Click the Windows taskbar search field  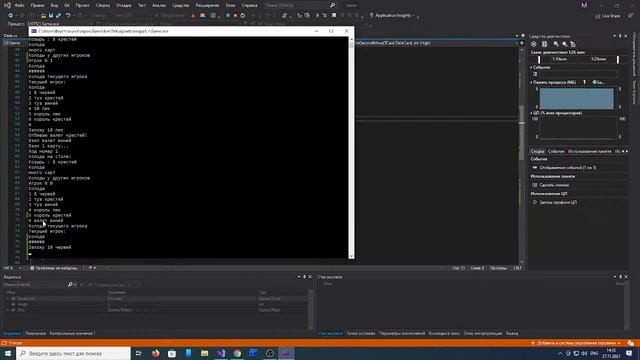[x=73, y=353]
